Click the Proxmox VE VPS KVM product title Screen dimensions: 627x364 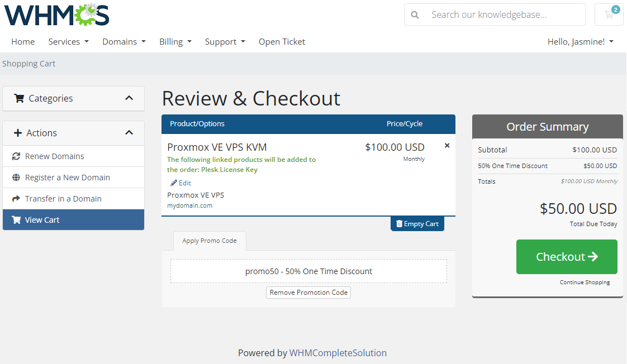(x=217, y=147)
